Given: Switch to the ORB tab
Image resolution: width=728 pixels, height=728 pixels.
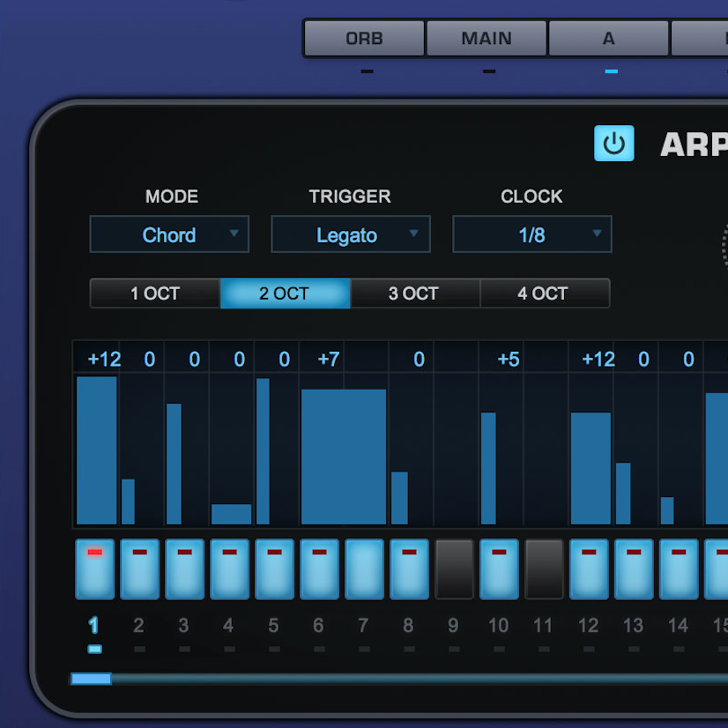Looking at the screenshot, I should coord(364,39).
